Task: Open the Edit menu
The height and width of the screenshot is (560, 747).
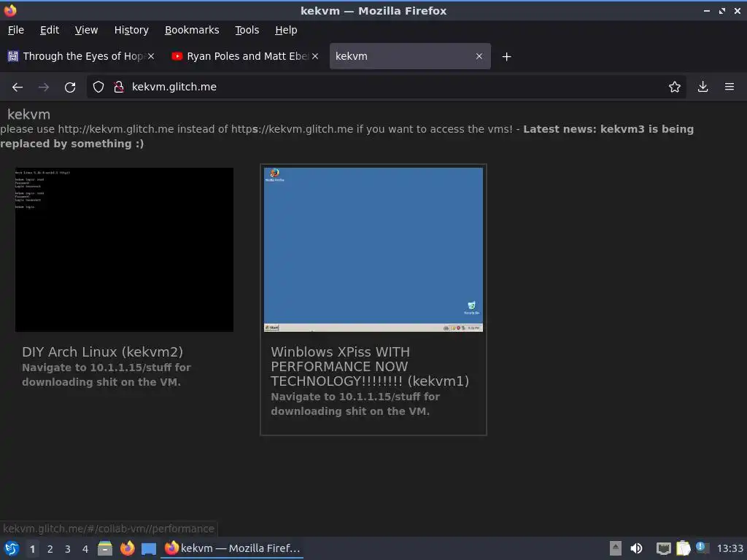Action: click(50, 30)
